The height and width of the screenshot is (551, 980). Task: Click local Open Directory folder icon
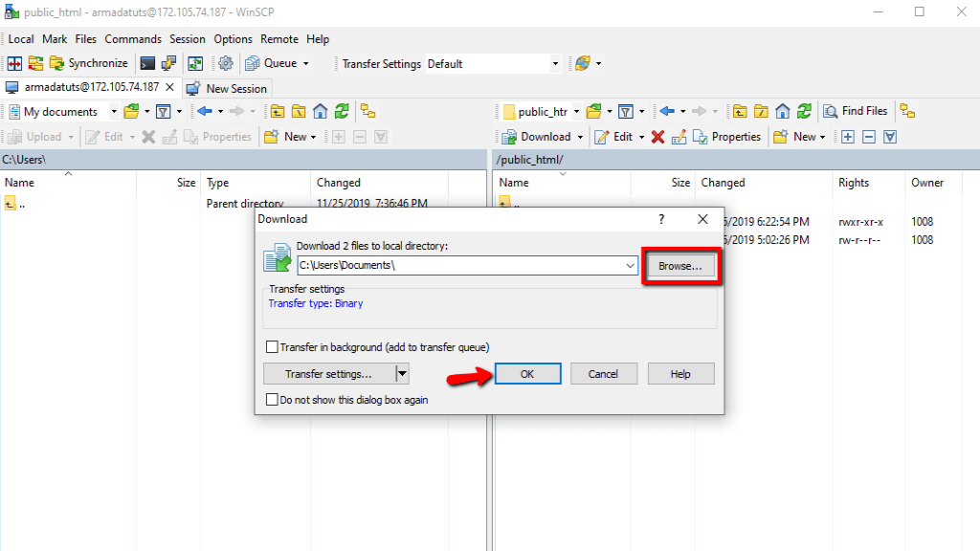click(x=131, y=112)
